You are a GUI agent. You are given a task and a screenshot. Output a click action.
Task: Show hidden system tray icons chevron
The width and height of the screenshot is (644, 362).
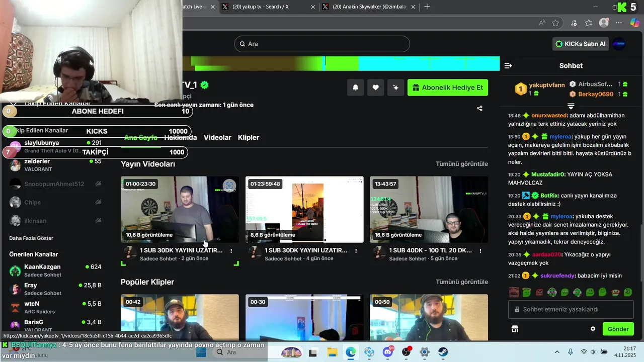pyautogui.click(x=557, y=352)
